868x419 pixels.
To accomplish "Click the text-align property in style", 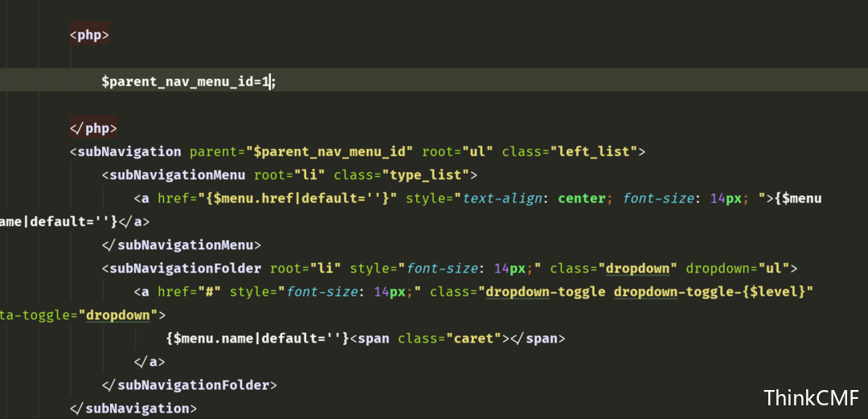I will (x=502, y=199).
